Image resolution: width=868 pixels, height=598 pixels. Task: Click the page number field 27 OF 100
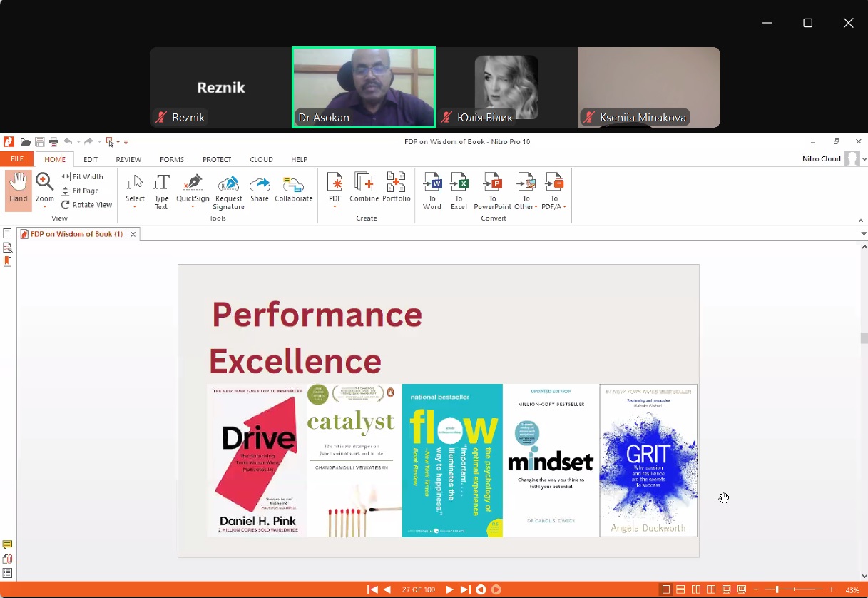coord(419,589)
